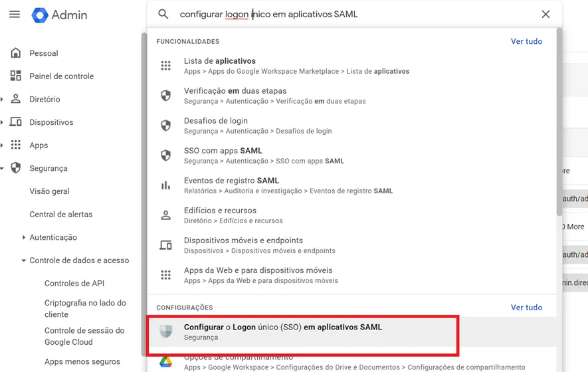
Task: Click shield icon beside Verificação em duas etapas
Action: coord(165,96)
